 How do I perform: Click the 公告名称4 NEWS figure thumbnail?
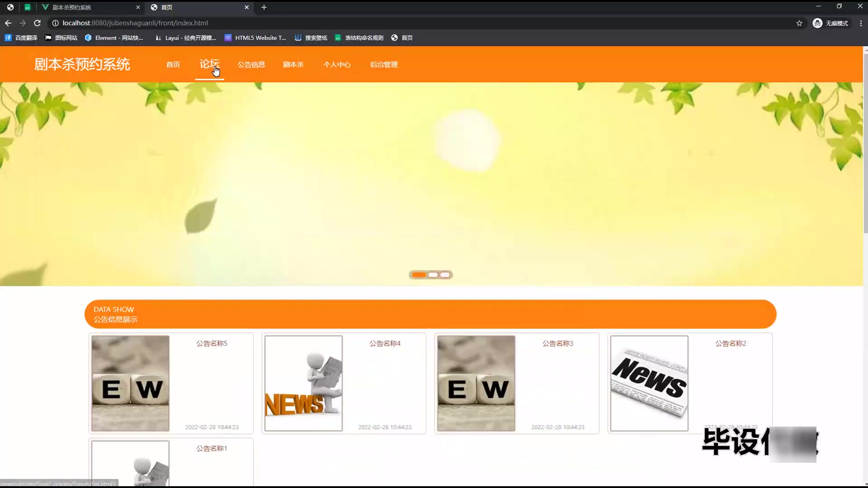click(x=303, y=383)
